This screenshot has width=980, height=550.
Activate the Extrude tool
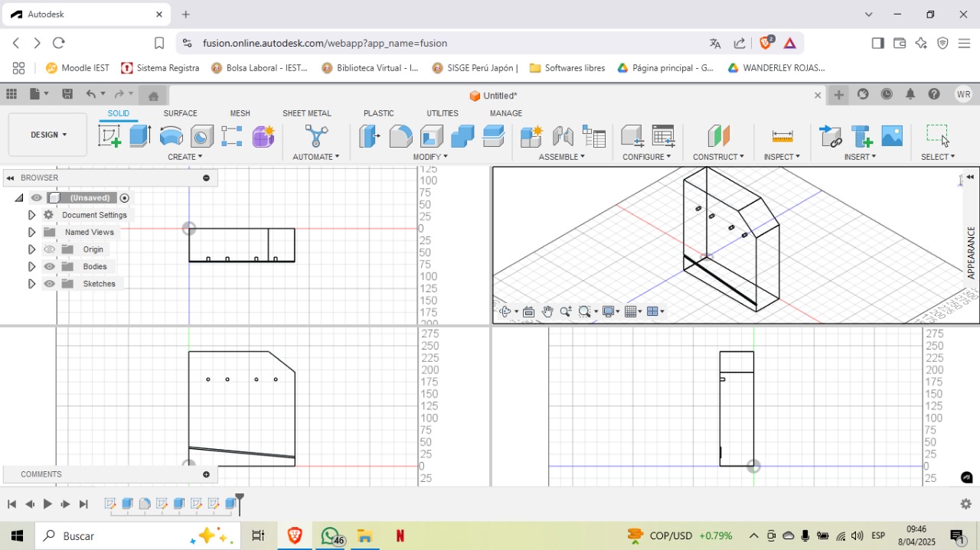140,136
